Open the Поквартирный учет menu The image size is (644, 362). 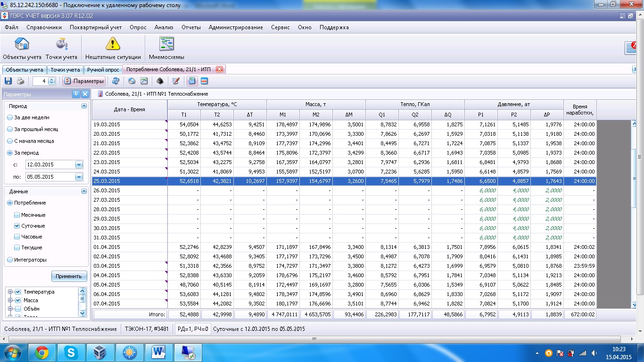[96, 27]
